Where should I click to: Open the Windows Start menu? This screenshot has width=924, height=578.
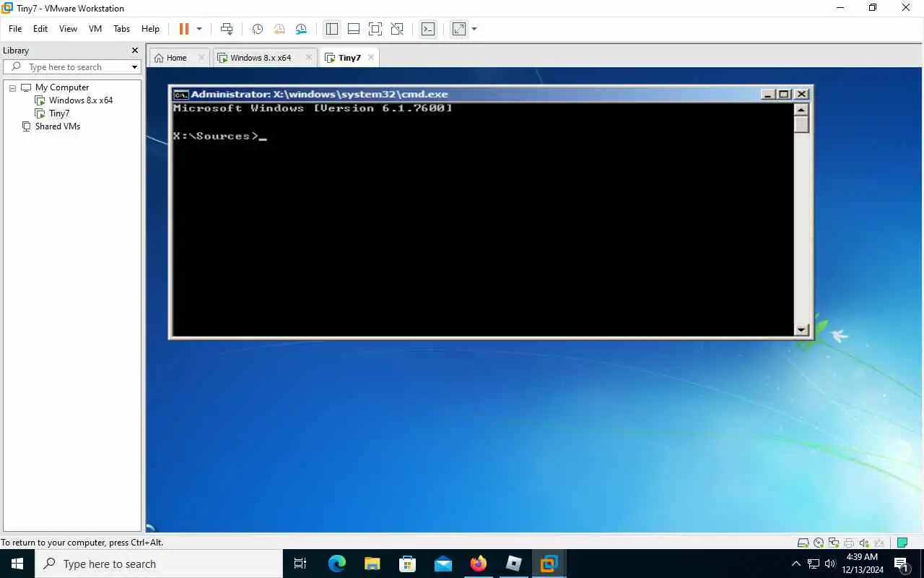tap(17, 564)
